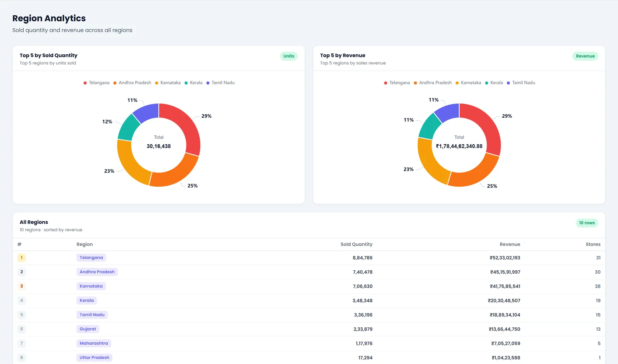Click rank 8 badge in Uttar Pradesh row

pyautogui.click(x=22, y=357)
